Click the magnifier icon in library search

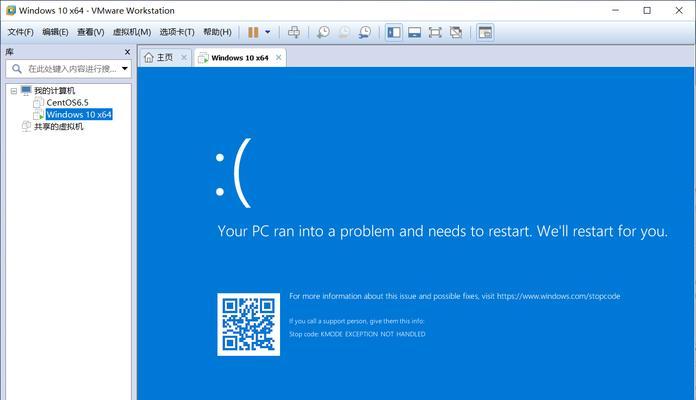pyautogui.click(x=16, y=69)
